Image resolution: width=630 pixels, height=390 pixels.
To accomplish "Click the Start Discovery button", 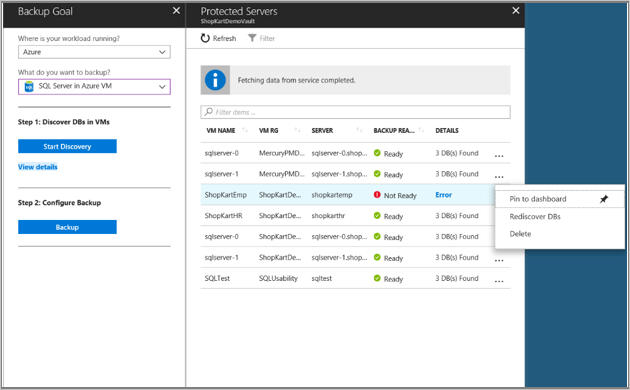I will point(67,146).
